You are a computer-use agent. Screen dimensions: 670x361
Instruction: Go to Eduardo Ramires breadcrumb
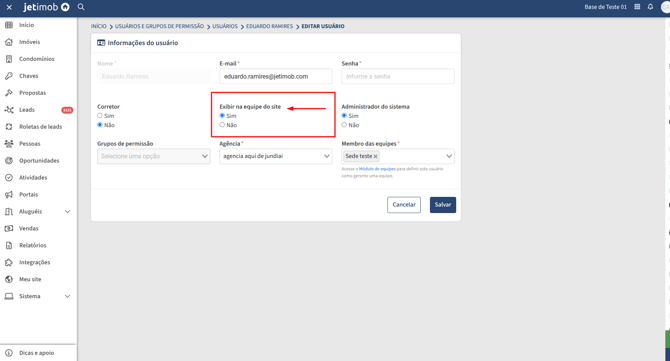(x=270, y=26)
